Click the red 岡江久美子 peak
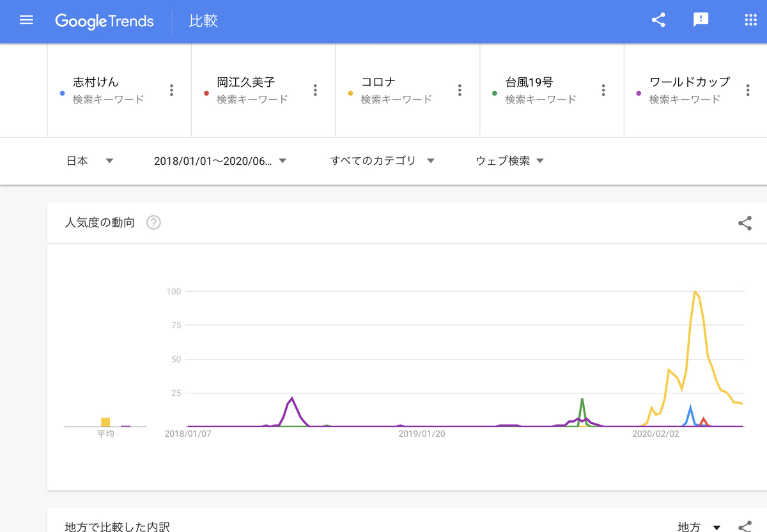The image size is (767, 532). [x=704, y=419]
